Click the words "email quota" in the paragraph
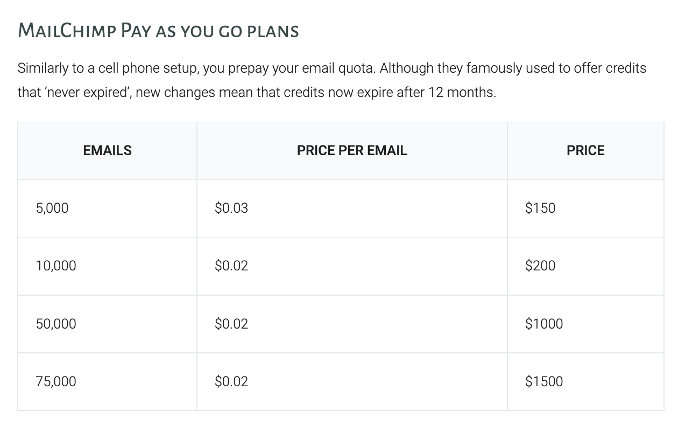Viewport: 678px width, 432px height. [332, 68]
